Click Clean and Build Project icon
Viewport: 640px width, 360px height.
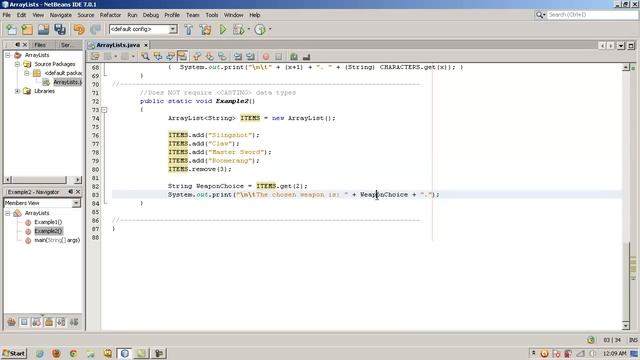pyautogui.click(x=205, y=29)
